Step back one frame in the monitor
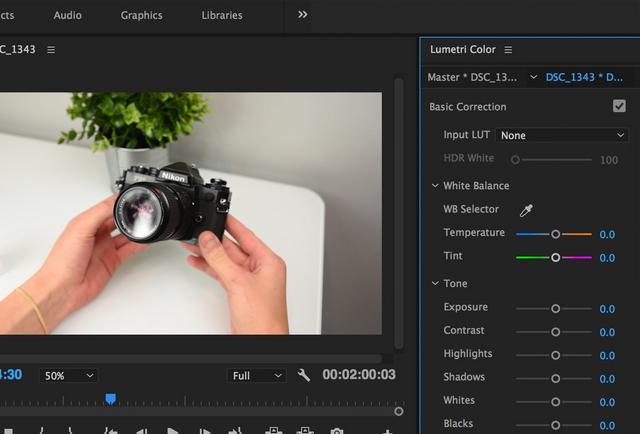Viewport: 640px width, 434px height. [x=142, y=431]
